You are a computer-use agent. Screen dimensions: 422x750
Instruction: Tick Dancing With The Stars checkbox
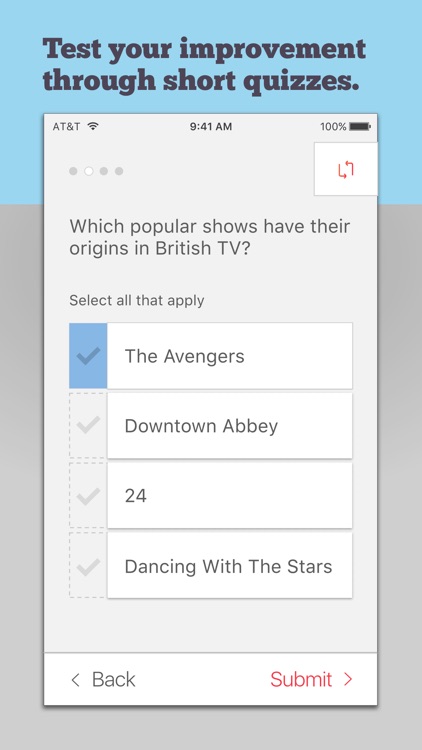(x=88, y=565)
